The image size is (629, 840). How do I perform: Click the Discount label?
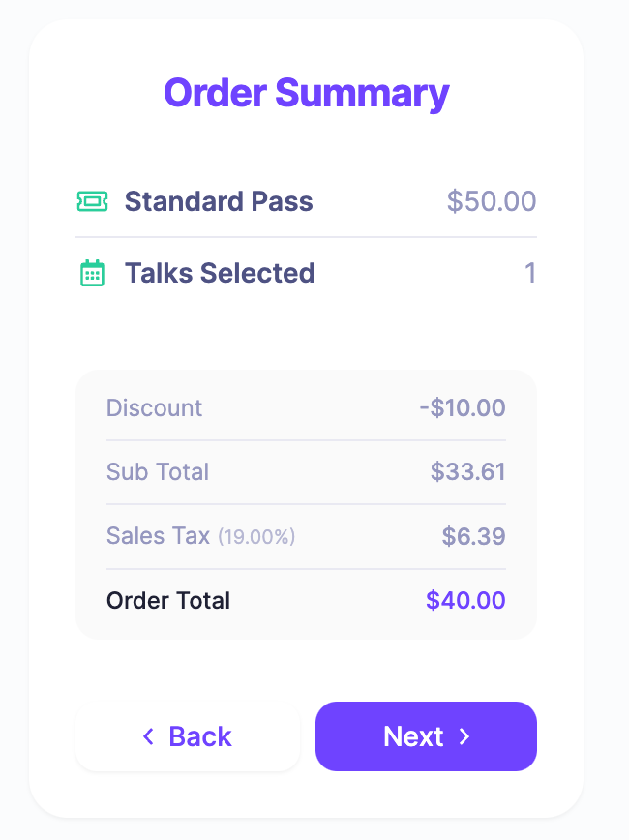point(155,407)
